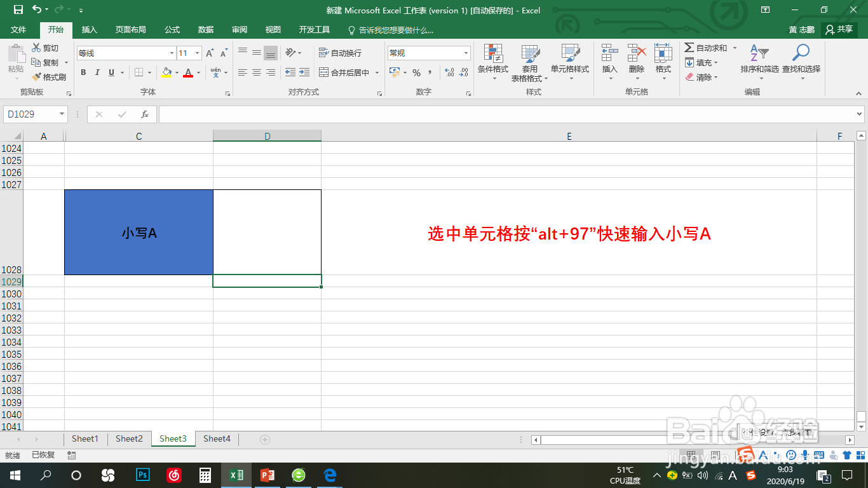Center text horizontally
868x488 pixels.
[x=257, y=72]
